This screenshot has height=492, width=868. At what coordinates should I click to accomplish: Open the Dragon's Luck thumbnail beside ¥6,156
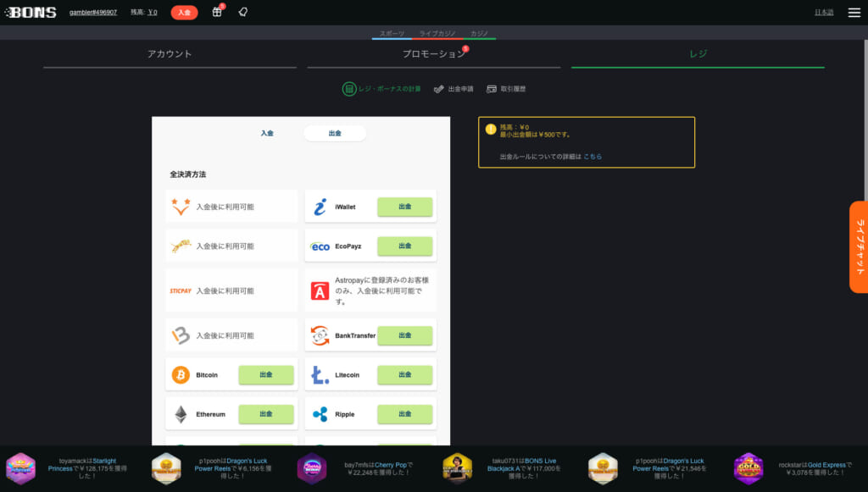click(166, 468)
